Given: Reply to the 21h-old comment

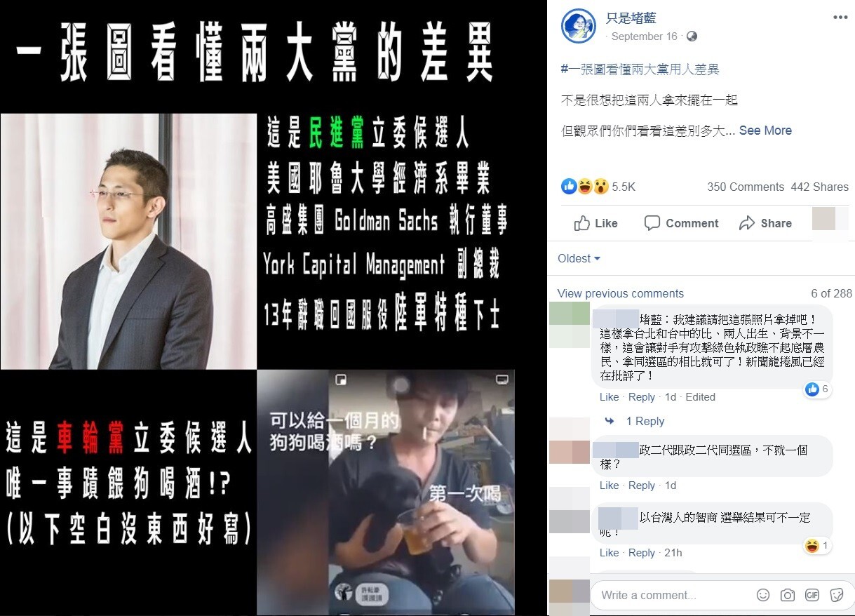Looking at the screenshot, I should coord(642,553).
